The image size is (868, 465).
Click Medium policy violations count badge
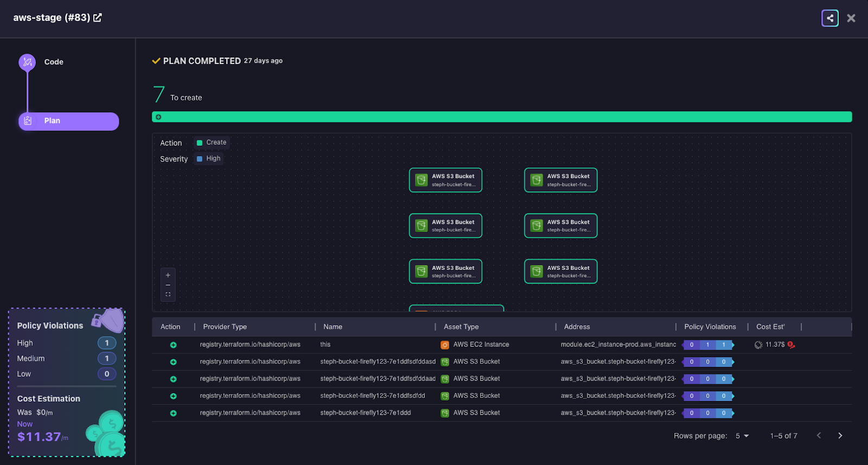[107, 359]
